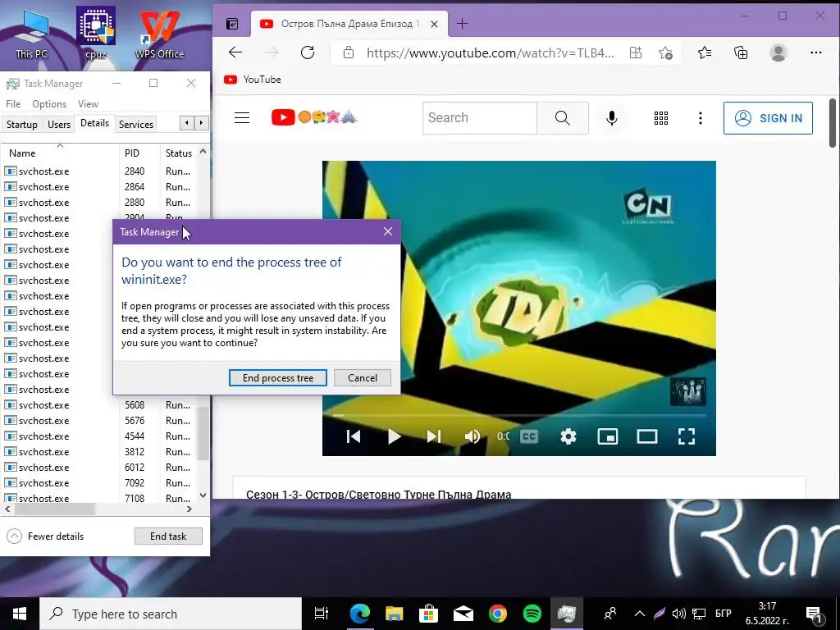This screenshot has width=840, height=630.
Task: Open Edge profile avatar
Action: (x=778, y=52)
